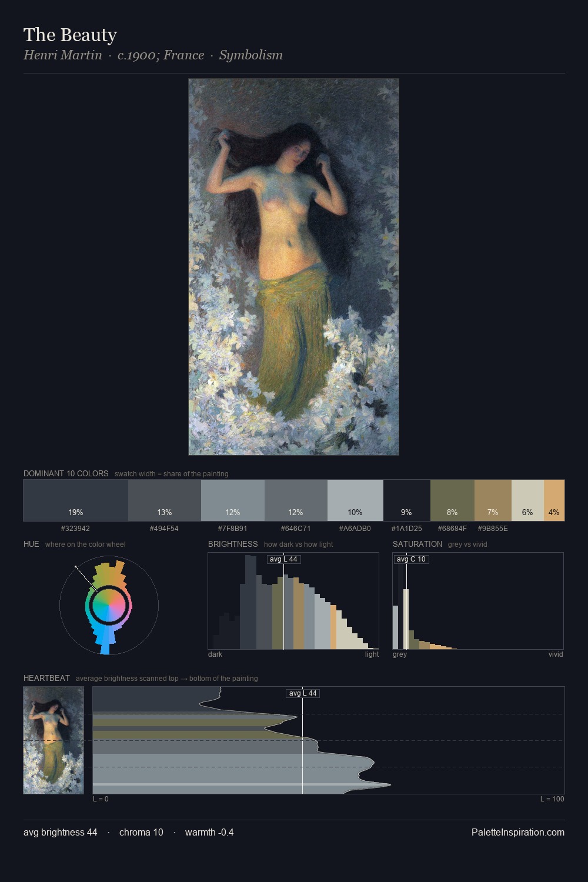The height and width of the screenshot is (882, 588).
Task: Click footer text "avg brightness 44"
Action: tap(61, 832)
